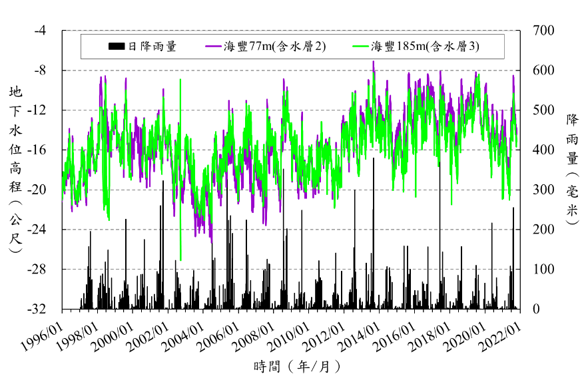Click the 日降雨量 legend label
The height and width of the screenshot is (384, 588).
pos(152,47)
